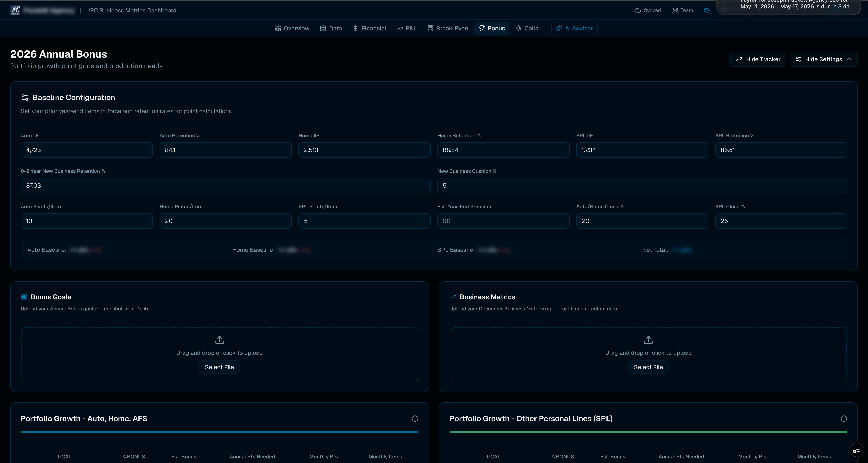Edit the Auto Points/Item field
868x463 pixels.
pyautogui.click(x=87, y=221)
